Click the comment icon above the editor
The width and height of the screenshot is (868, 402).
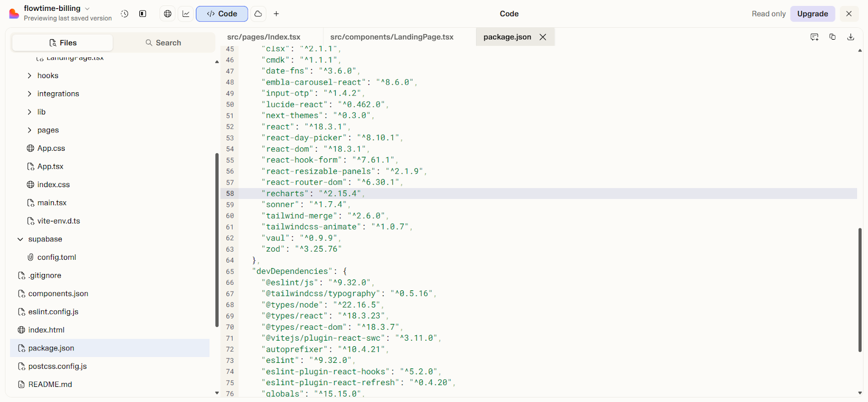814,37
